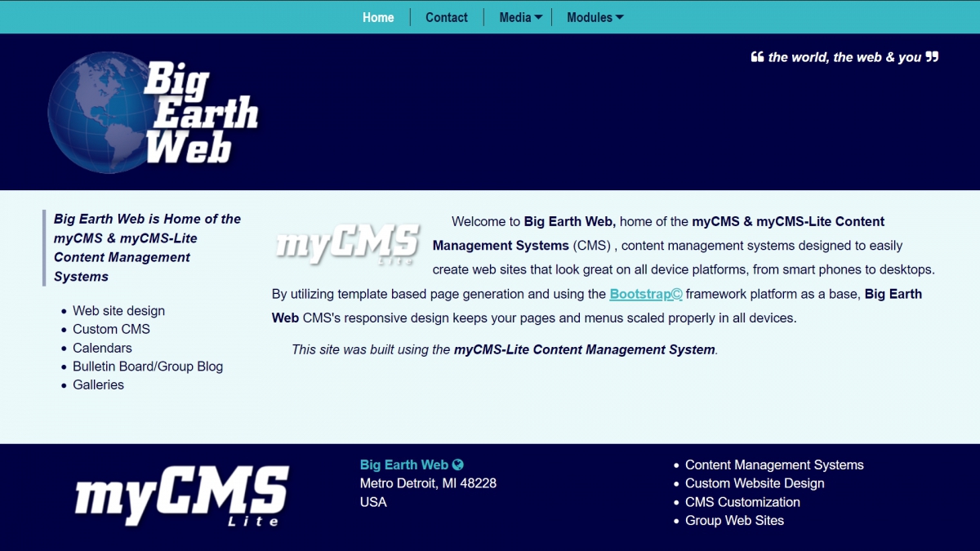The height and width of the screenshot is (551, 980).
Task: Expand the Media dropdown menu
Action: (x=520, y=17)
